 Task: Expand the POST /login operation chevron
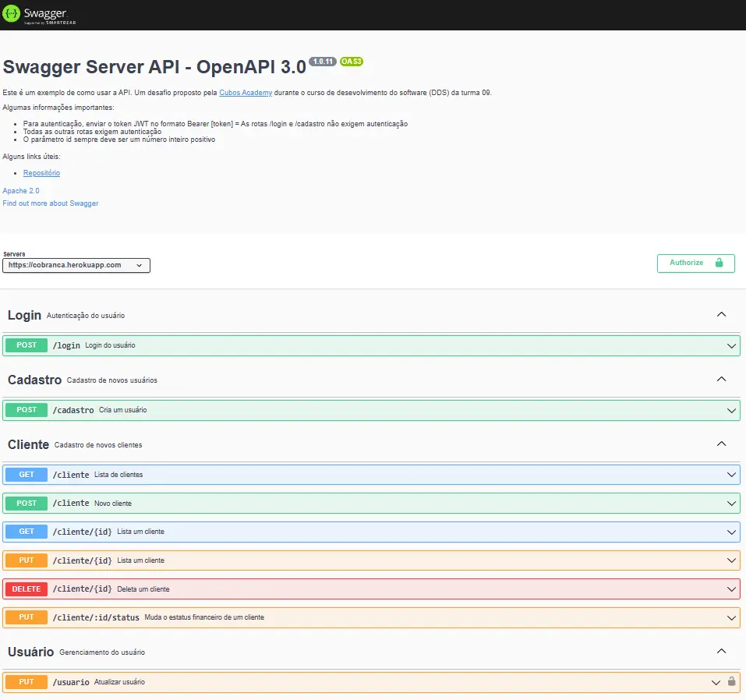(x=731, y=346)
